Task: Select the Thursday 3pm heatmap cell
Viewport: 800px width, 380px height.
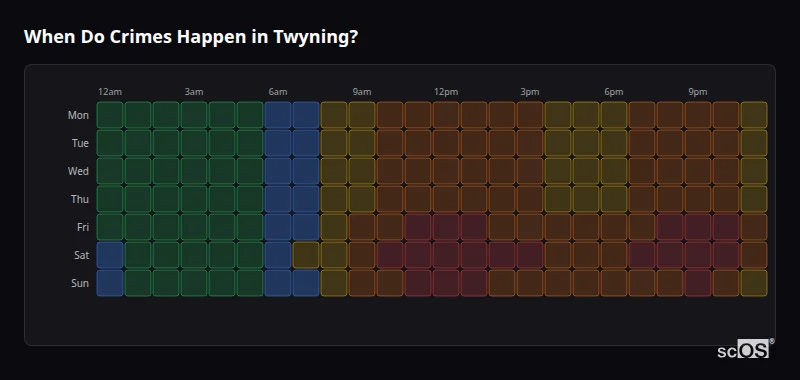Action: 530,199
